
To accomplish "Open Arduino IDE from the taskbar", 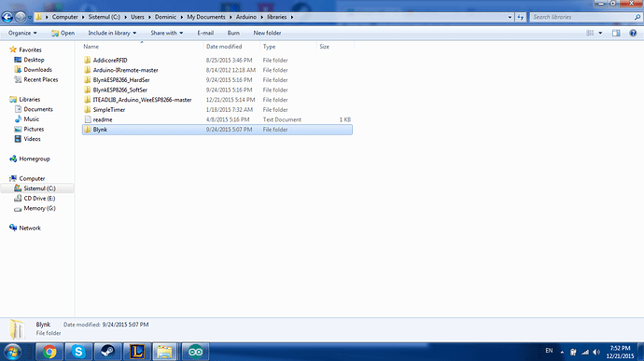I will click(x=195, y=352).
